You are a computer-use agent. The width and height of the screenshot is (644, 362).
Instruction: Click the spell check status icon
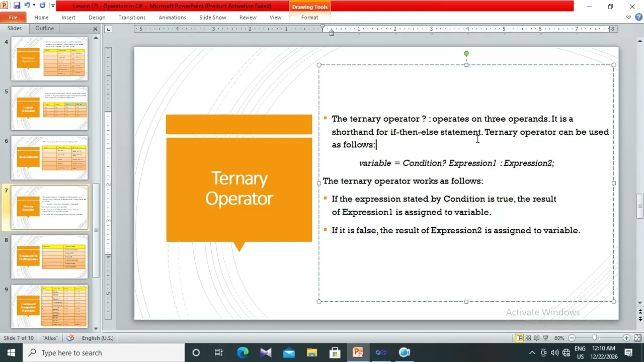[70, 338]
